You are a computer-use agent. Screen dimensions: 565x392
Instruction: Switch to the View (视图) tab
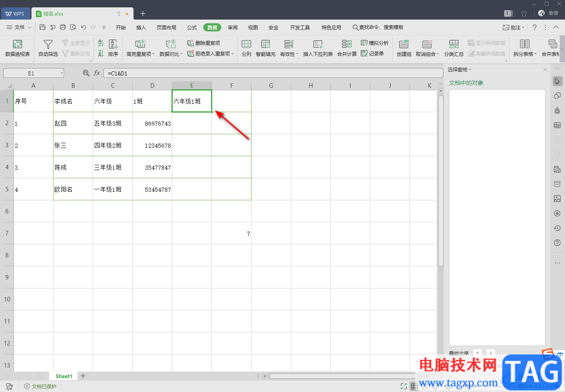coord(253,27)
